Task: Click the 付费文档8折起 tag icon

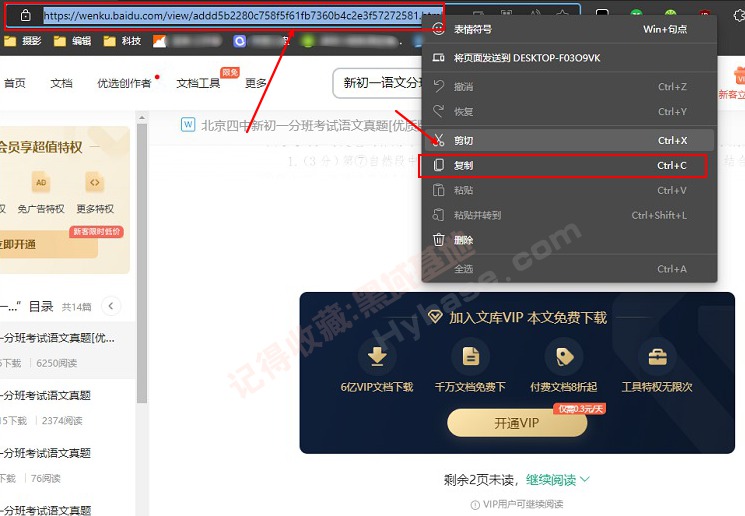Action: click(x=564, y=356)
